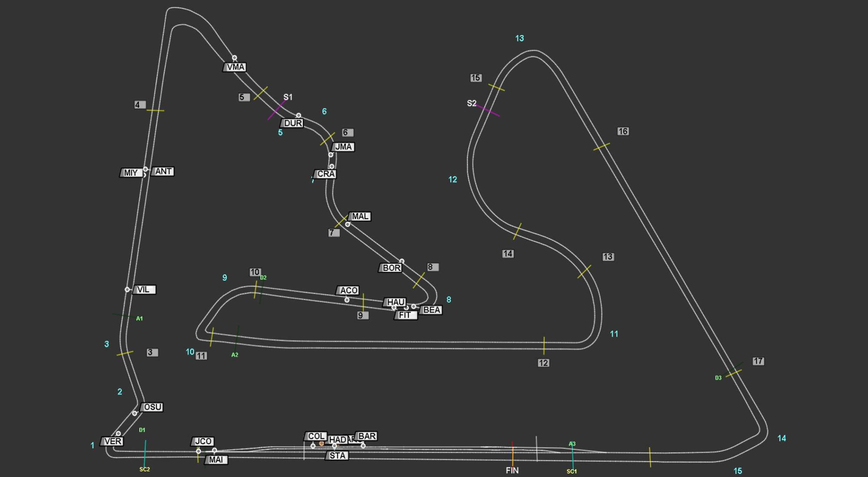Image resolution: width=868 pixels, height=477 pixels.
Task: Click gray marshal sector box 4
Action: [140, 105]
